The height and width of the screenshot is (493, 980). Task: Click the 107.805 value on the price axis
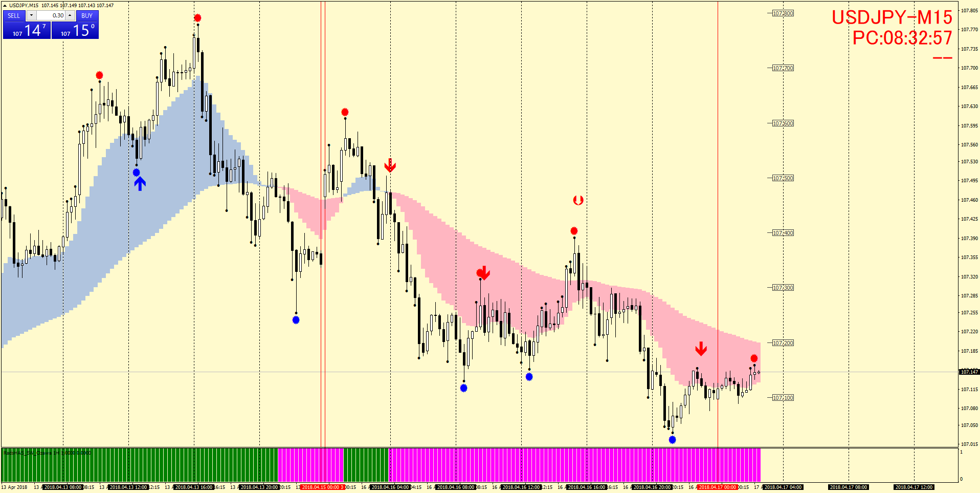(x=969, y=10)
